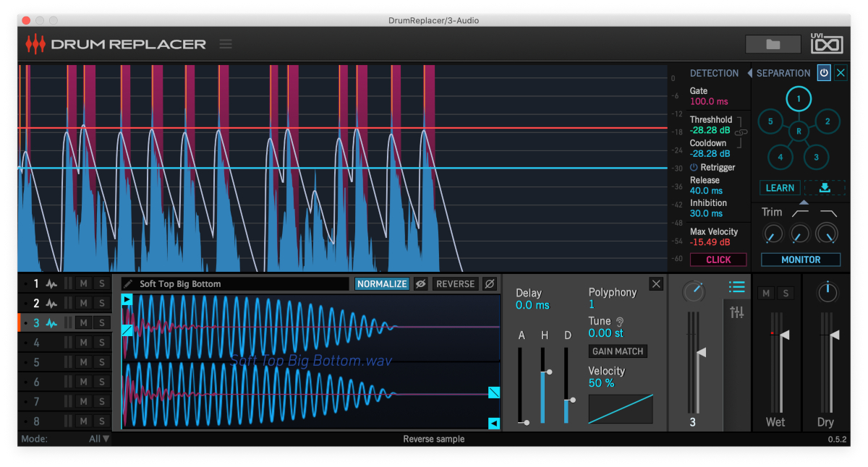This screenshot has width=868, height=467.
Task: Select separation node 4
Action: click(780, 156)
